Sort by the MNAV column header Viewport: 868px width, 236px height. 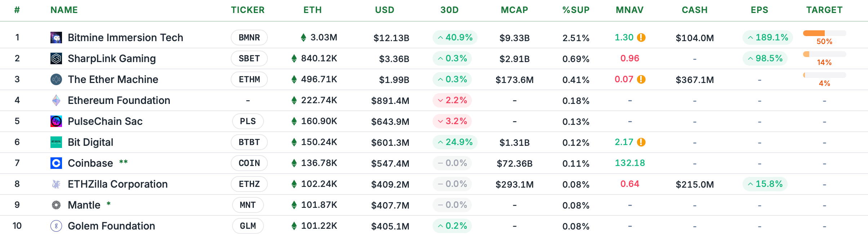630,10
